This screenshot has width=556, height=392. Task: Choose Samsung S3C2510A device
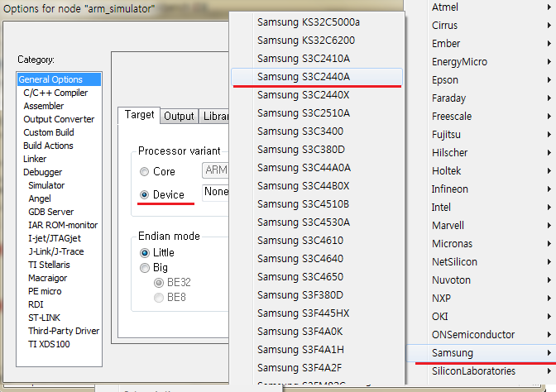click(x=317, y=113)
